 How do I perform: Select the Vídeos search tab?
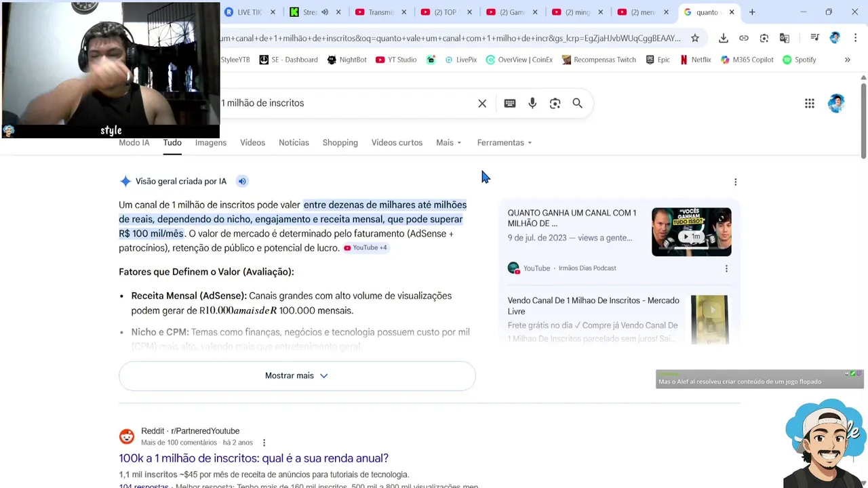click(252, 142)
